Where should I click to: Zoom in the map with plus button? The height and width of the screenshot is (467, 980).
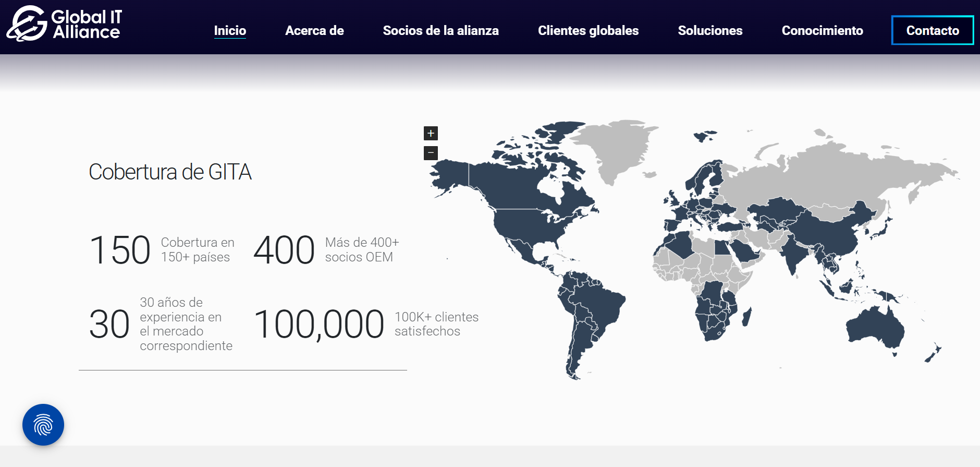tap(431, 134)
